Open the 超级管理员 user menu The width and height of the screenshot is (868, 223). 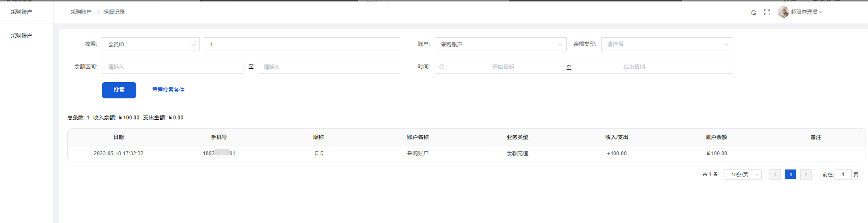pos(806,12)
